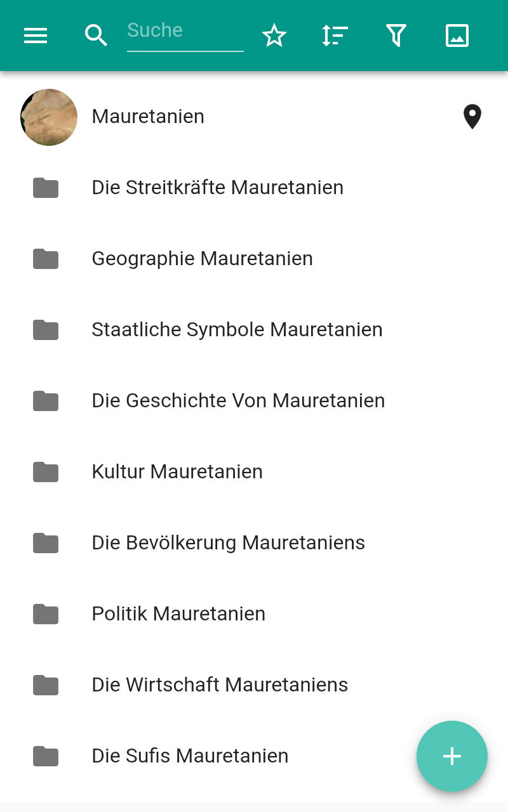Image resolution: width=508 pixels, height=812 pixels.
Task: Open Die Wirtschaft Mauretaniens entry
Action: coord(220,685)
